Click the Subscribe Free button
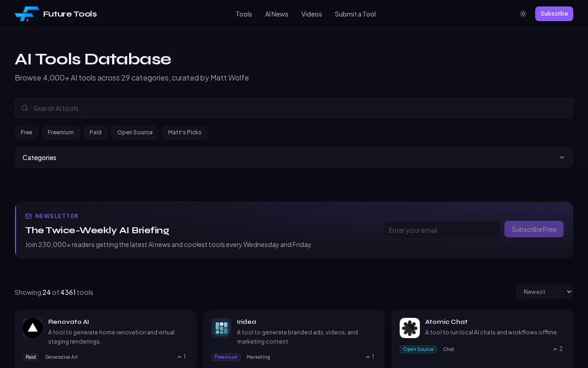This screenshot has width=588, height=368. click(534, 229)
